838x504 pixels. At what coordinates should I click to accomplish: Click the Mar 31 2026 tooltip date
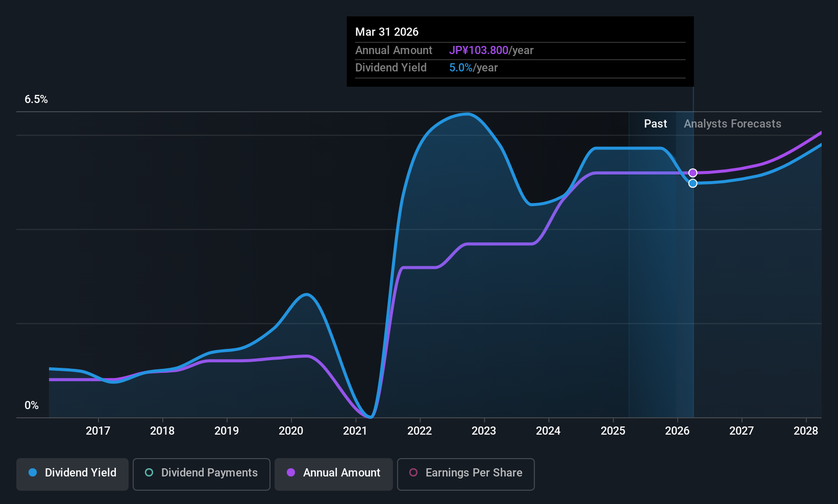pos(387,32)
